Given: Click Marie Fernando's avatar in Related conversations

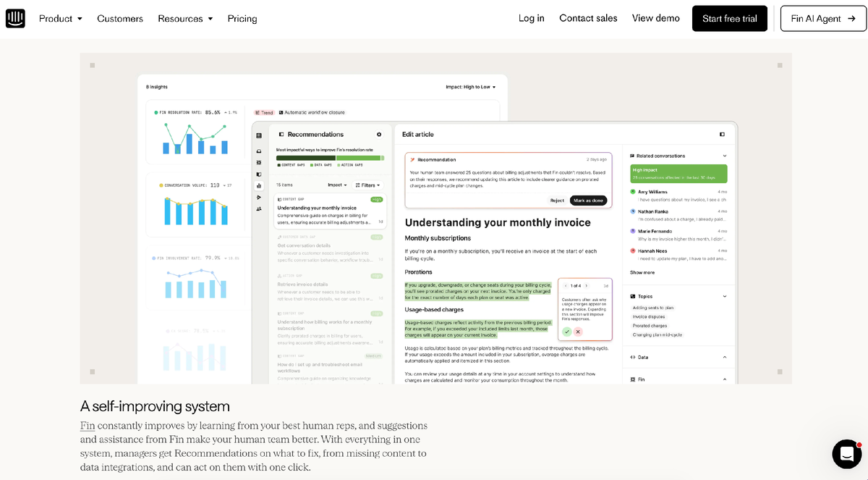Looking at the screenshot, I should pyautogui.click(x=633, y=231).
